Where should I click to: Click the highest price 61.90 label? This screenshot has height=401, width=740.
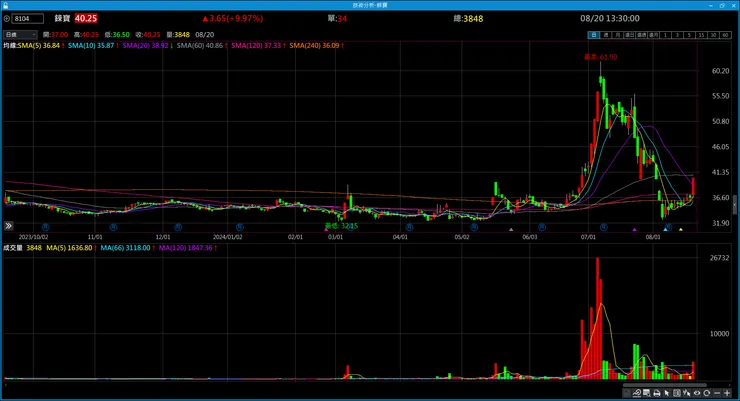click(x=600, y=57)
